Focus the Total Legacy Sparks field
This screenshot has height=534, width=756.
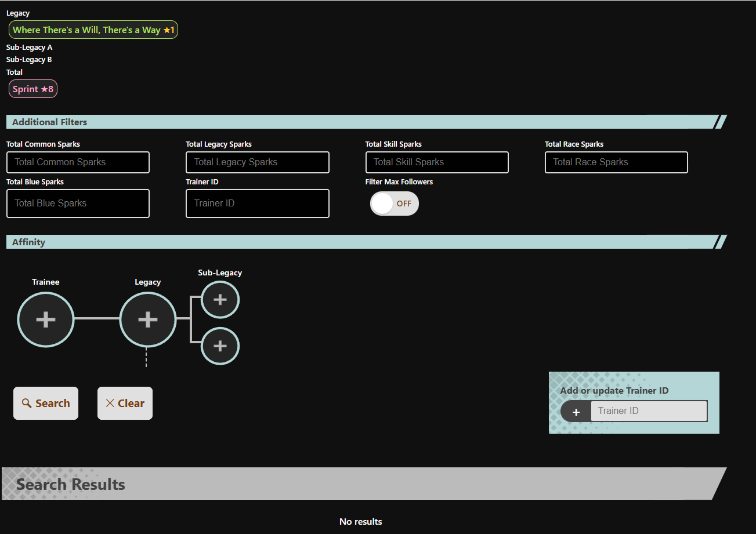[x=258, y=162]
